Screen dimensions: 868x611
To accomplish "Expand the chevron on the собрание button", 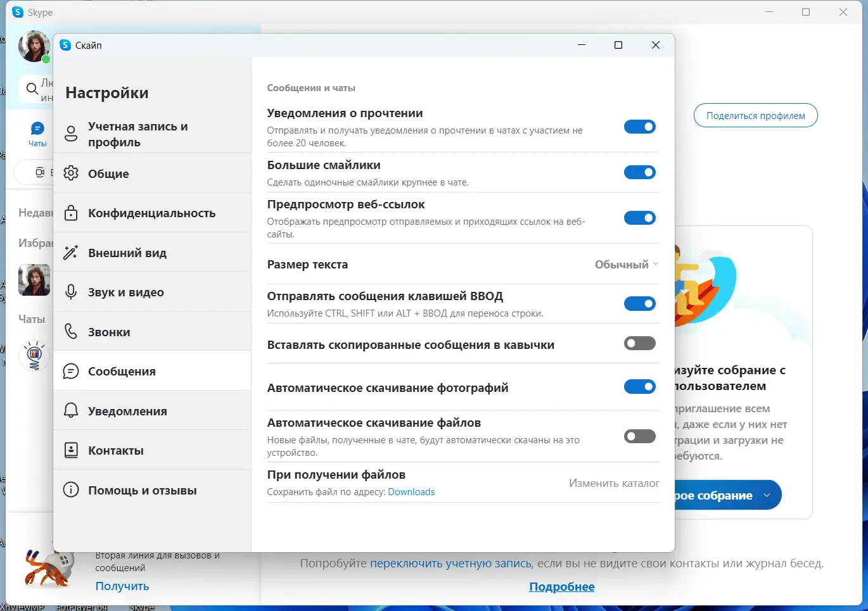I will pos(768,495).
